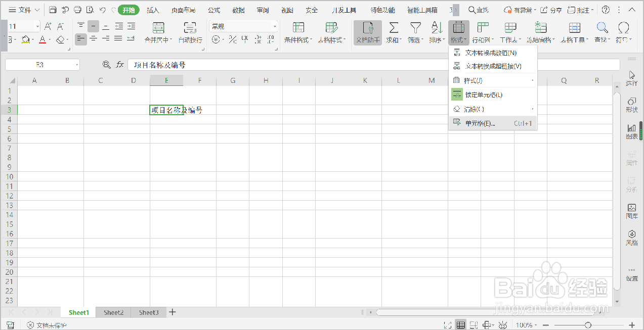The image size is (644, 330).
Task: Open print preview from quick access bar
Action: (x=90, y=10)
